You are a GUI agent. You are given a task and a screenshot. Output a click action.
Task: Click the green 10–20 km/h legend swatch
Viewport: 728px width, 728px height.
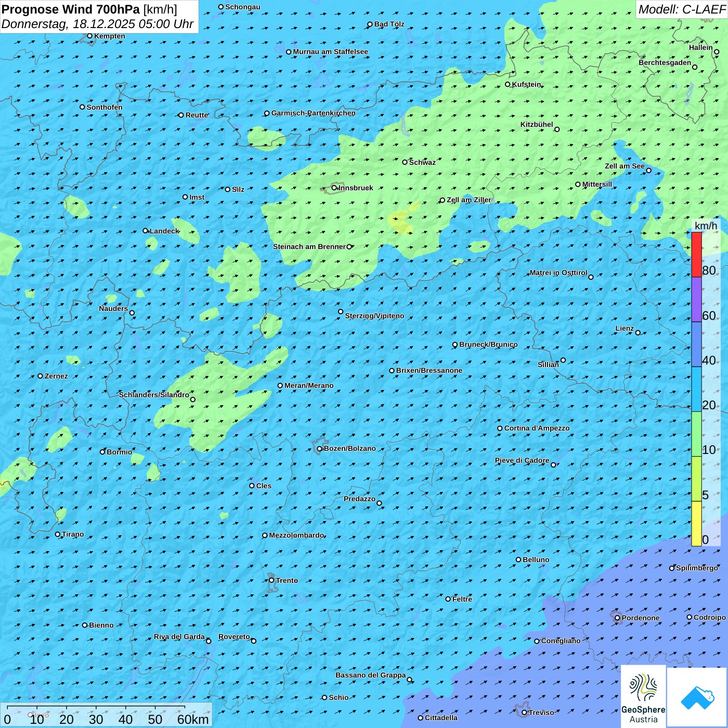tap(696, 434)
